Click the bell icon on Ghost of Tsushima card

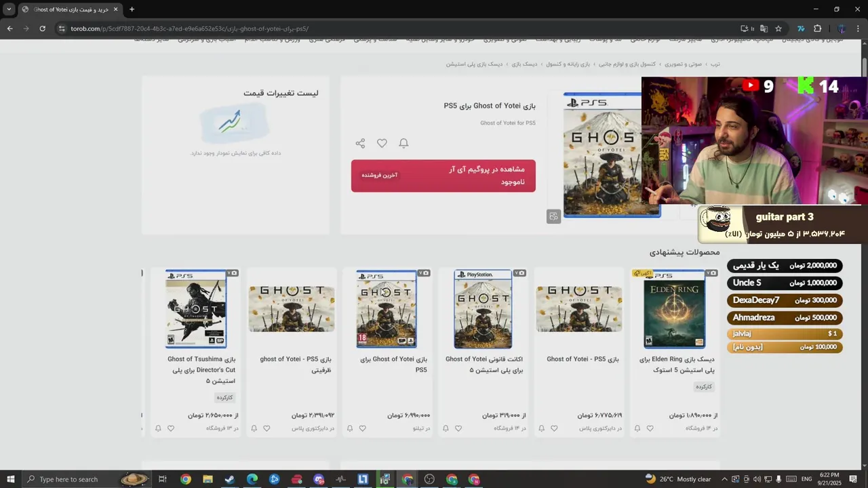pos(158,428)
